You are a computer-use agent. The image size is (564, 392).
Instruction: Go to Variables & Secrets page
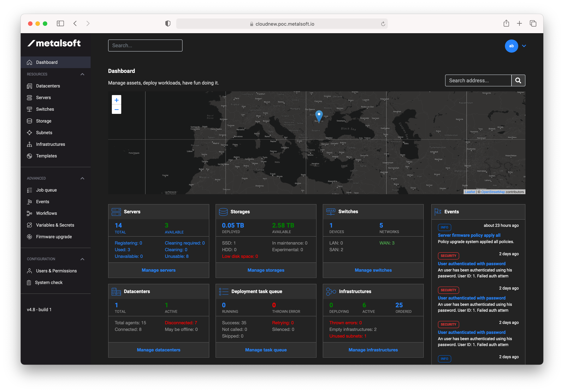[x=55, y=225]
